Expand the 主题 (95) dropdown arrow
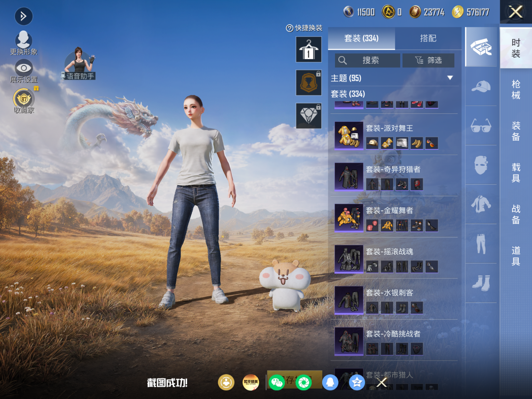Screen dimensions: 532x399 point(450,78)
